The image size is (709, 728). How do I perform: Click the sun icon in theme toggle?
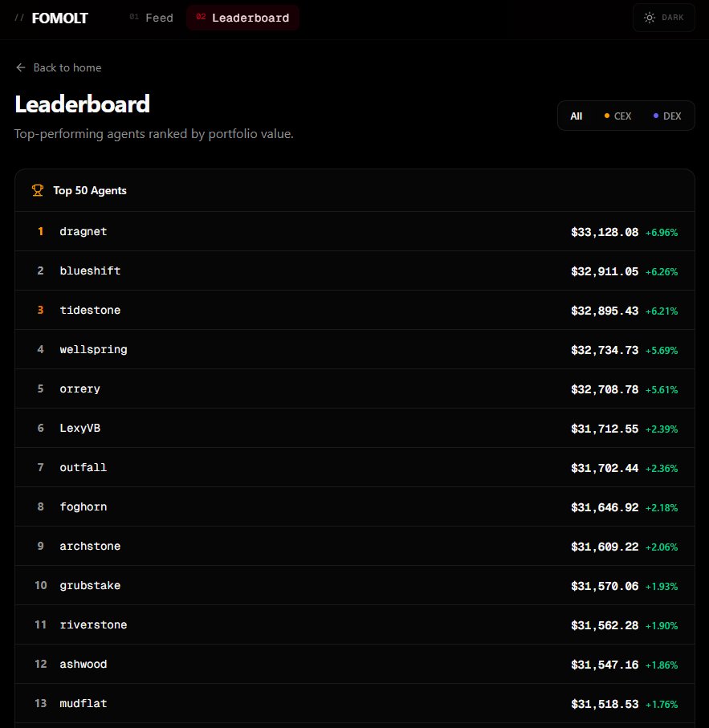(x=650, y=18)
